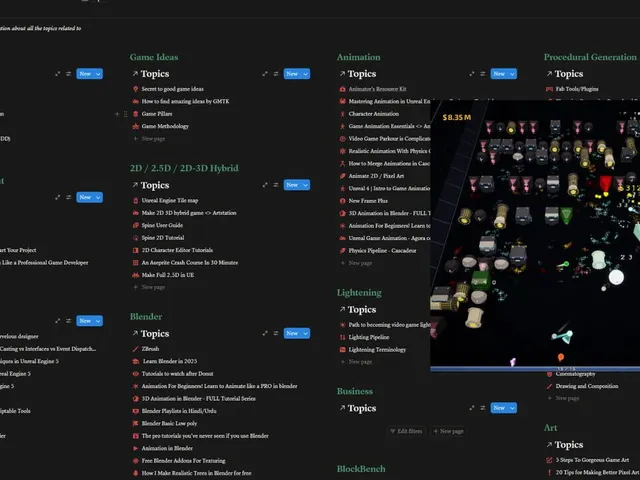Open Game Ideas database as full page

(x=265, y=74)
